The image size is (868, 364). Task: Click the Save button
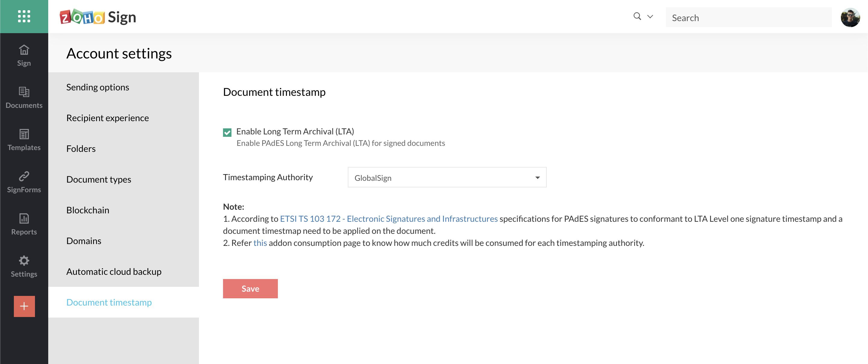(x=250, y=288)
